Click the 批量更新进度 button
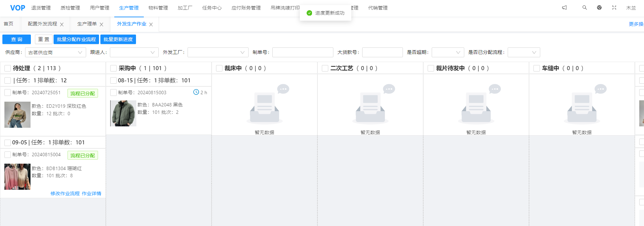The image size is (644, 226). click(x=118, y=39)
